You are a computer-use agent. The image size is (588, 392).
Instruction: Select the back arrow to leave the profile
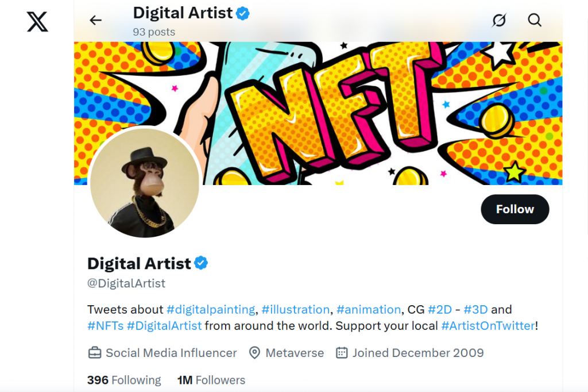tap(95, 20)
